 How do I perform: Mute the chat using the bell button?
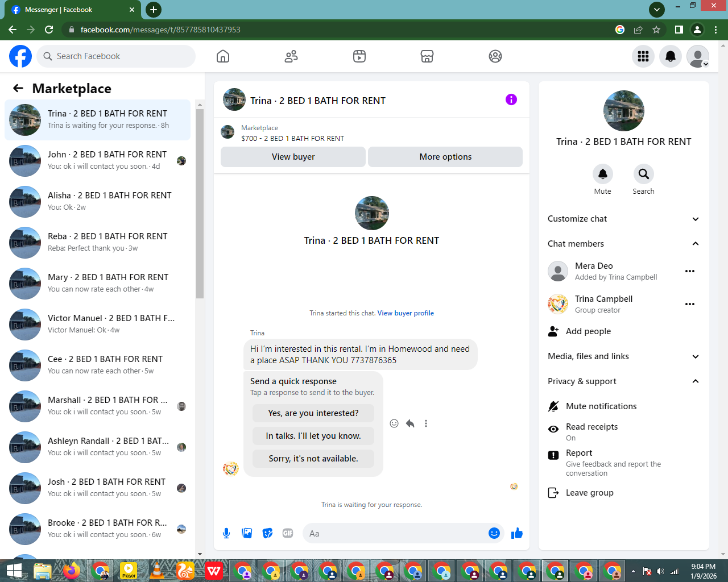[x=603, y=174]
